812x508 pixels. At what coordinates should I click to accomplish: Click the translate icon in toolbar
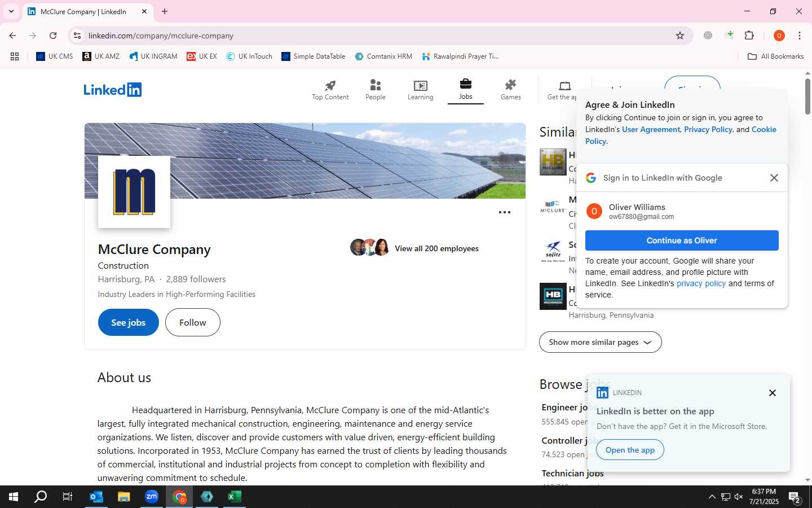pos(708,36)
